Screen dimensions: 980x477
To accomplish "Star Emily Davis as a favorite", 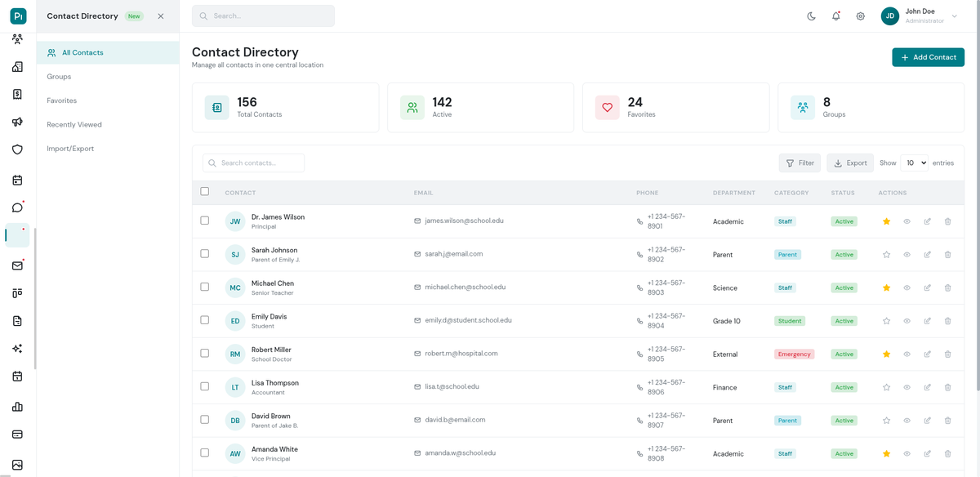I will pos(886,321).
